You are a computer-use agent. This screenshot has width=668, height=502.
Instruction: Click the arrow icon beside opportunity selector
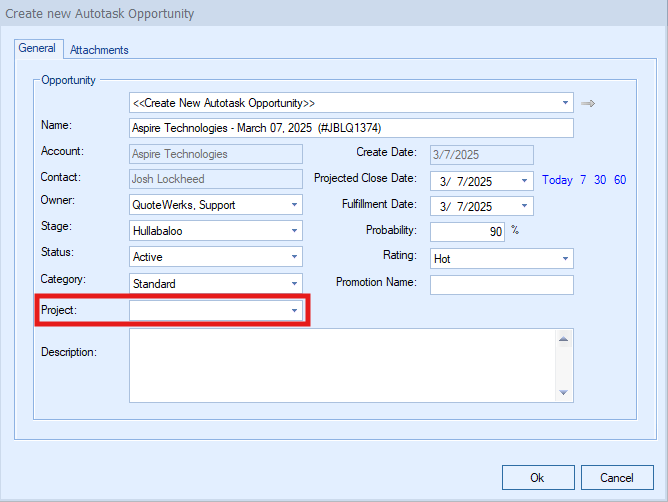pos(589,103)
